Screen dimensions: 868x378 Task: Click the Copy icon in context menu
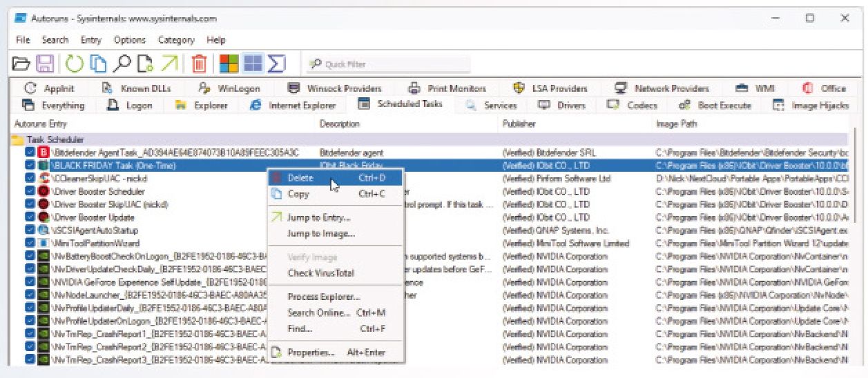pos(277,195)
